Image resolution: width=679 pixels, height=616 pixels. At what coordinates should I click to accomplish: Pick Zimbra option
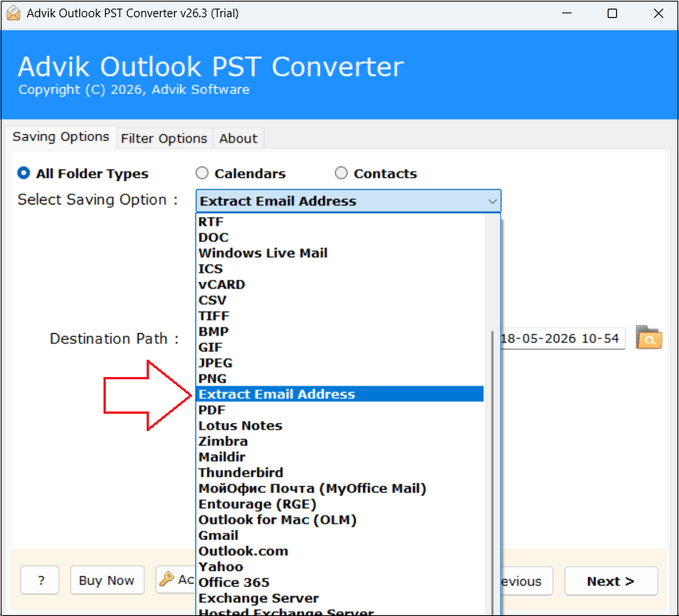pos(340,441)
